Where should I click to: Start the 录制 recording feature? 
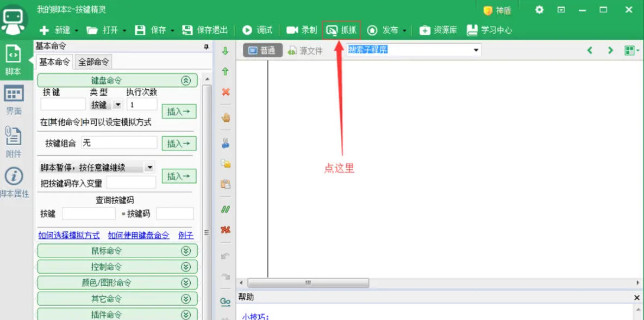click(x=301, y=30)
